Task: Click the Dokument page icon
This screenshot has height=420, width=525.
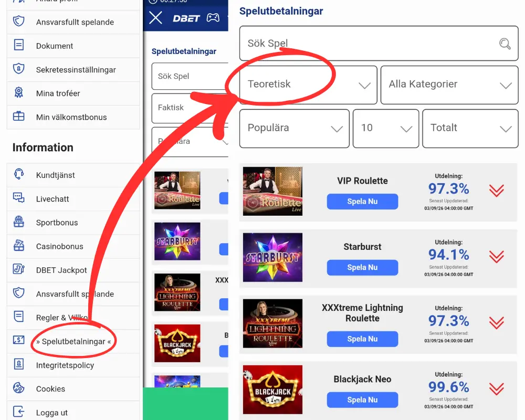Action: click(19, 45)
